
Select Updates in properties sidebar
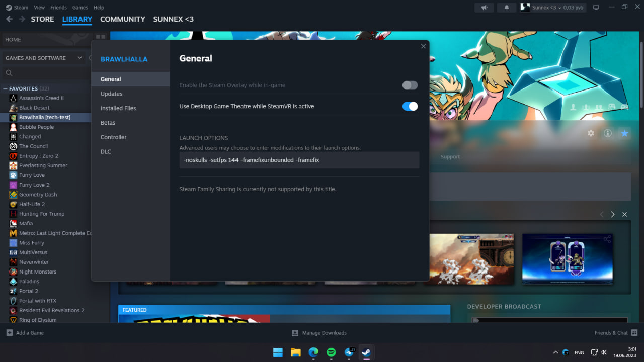pyautogui.click(x=131, y=94)
